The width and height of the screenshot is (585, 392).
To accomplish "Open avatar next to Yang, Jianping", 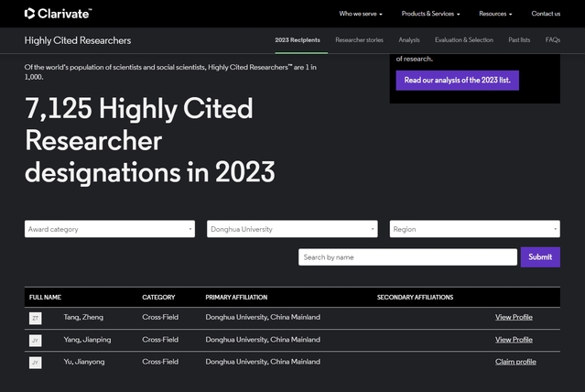I will tap(36, 340).
